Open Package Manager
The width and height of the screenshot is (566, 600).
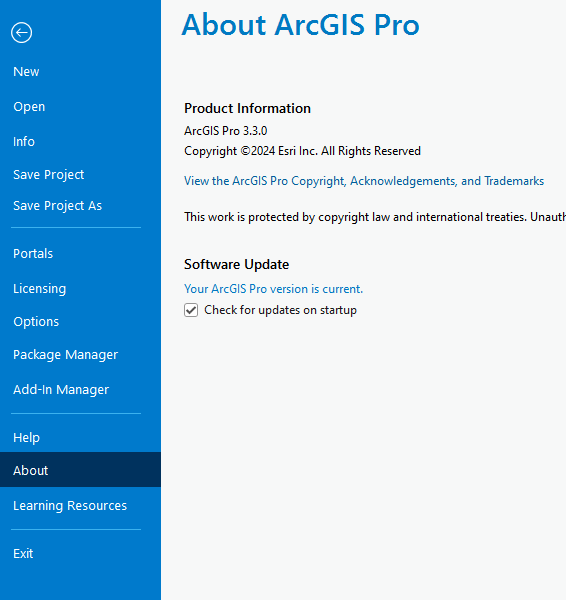click(x=65, y=355)
